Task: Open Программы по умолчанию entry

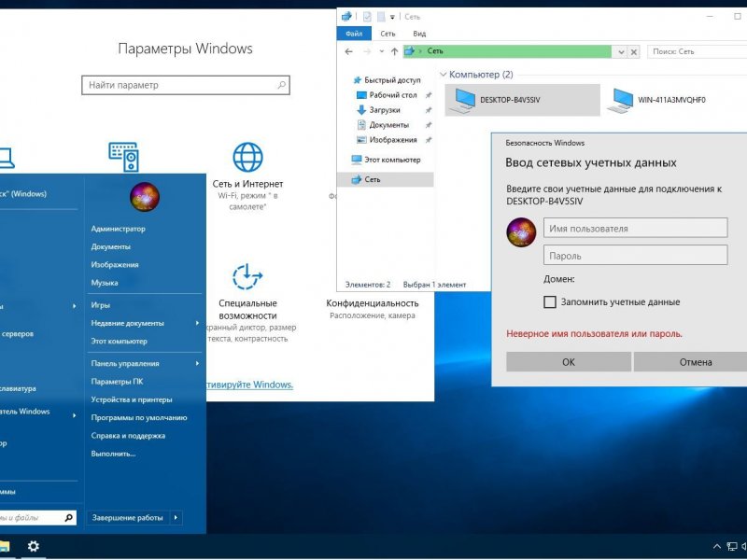Action: click(139, 417)
